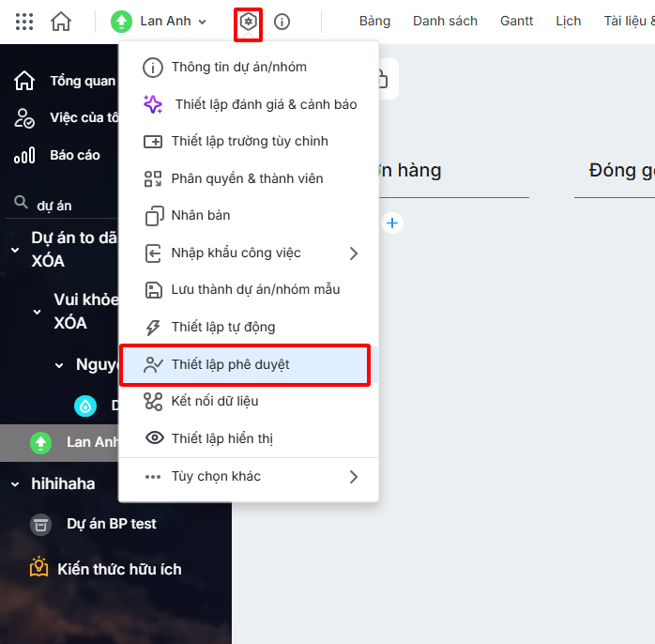
Task: Open Dự án BP test project
Action: tap(111, 524)
